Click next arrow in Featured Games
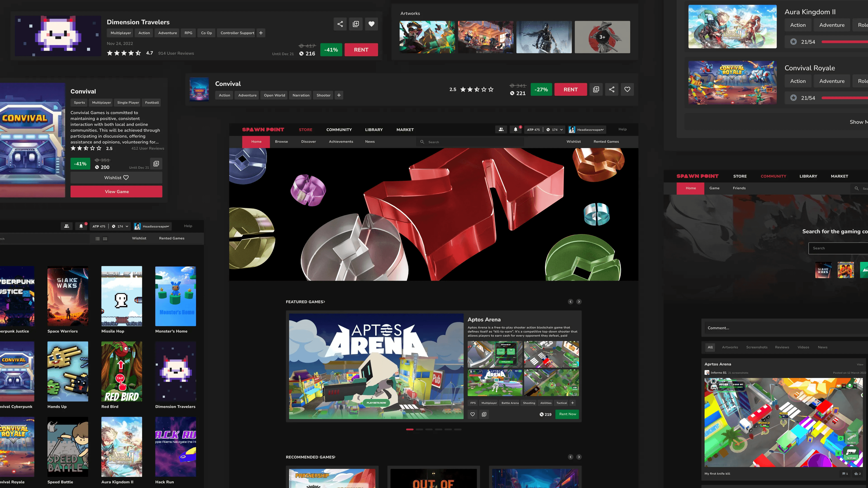Image resolution: width=868 pixels, height=488 pixels. click(579, 302)
